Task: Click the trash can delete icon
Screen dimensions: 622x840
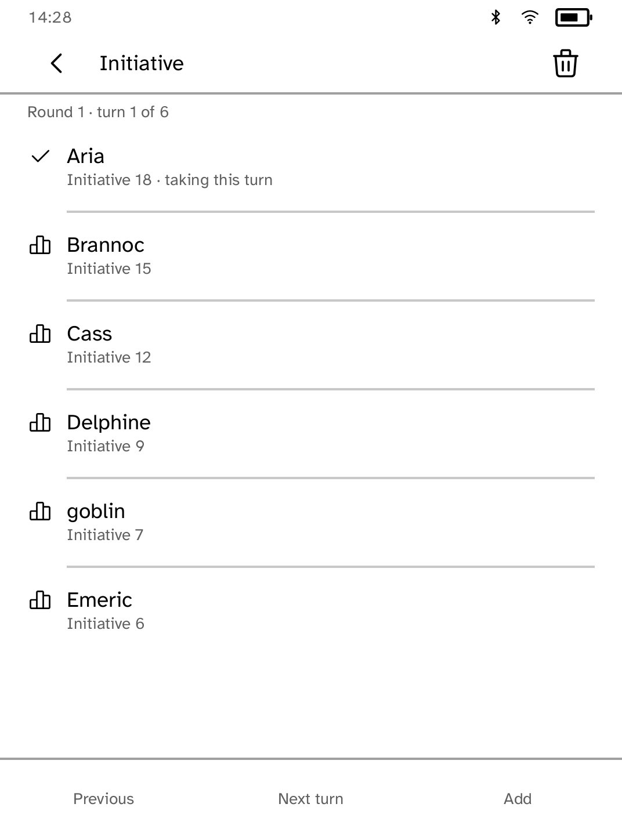Action: coord(565,63)
